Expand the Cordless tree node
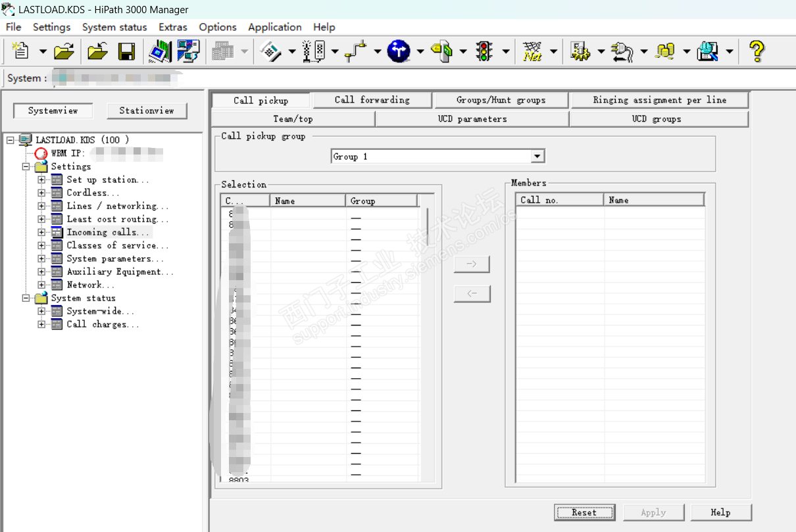This screenshot has height=532, width=796. click(x=41, y=193)
